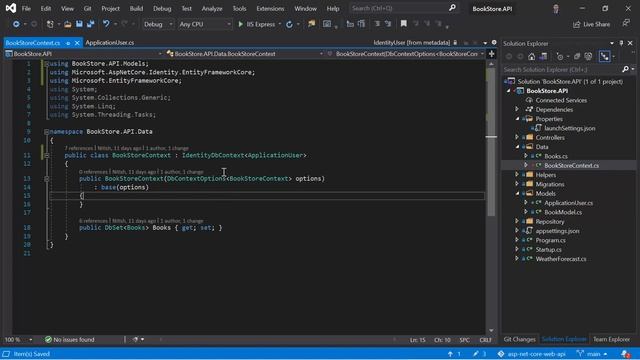Open notifications bell in the status bar
The height and width of the screenshot is (360, 640).
coord(625,354)
